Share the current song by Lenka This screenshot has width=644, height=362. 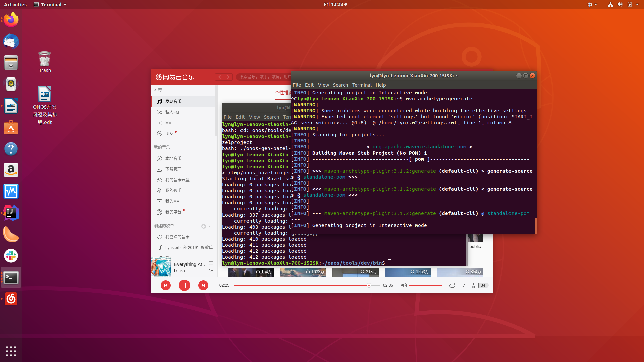211,271
